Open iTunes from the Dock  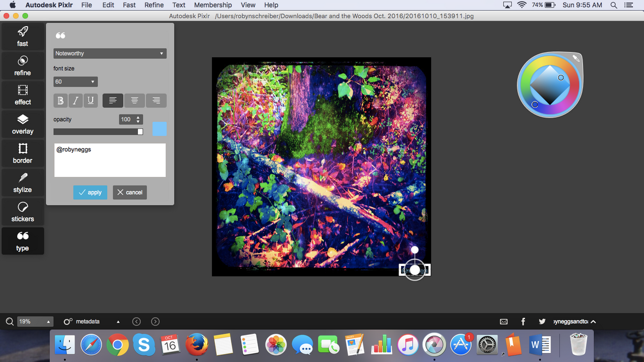tap(408, 345)
